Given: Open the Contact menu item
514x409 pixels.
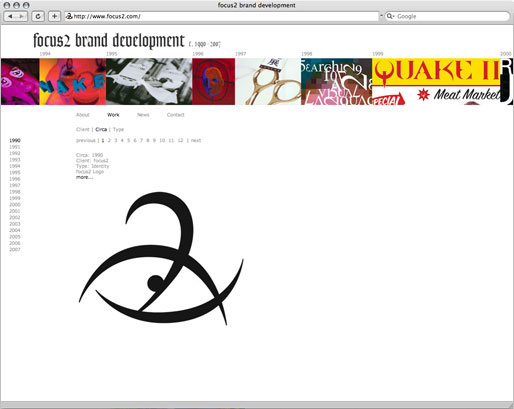Looking at the screenshot, I should coord(175,115).
